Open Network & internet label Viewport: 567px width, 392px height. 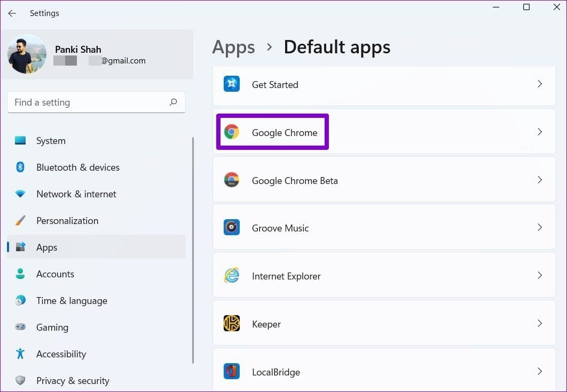click(x=76, y=194)
